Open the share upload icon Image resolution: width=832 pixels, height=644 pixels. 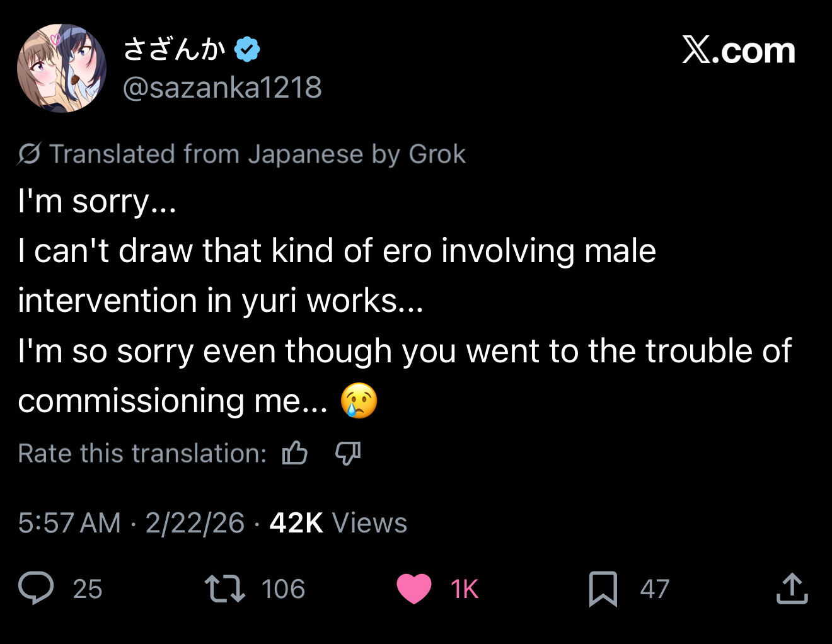(792, 588)
